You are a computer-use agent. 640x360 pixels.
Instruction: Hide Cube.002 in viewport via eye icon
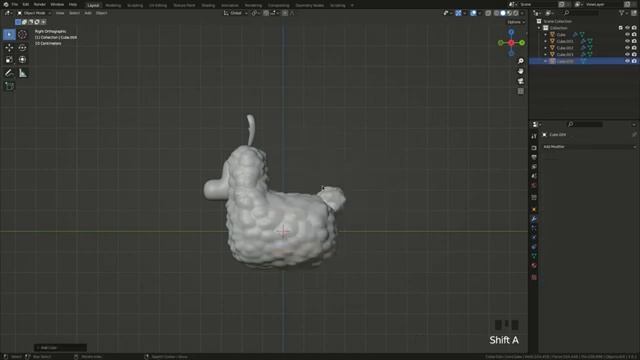(x=627, y=48)
